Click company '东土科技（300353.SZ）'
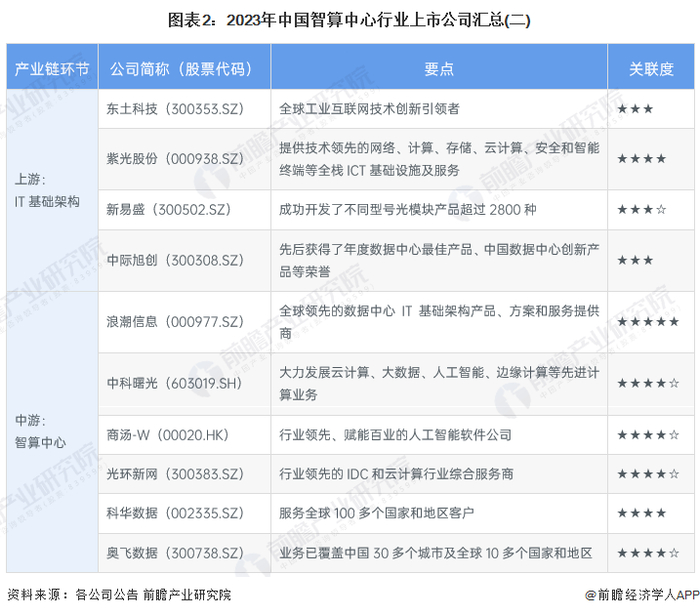The width and height of the screenshot is (700, 615). (x=175, y=109)
